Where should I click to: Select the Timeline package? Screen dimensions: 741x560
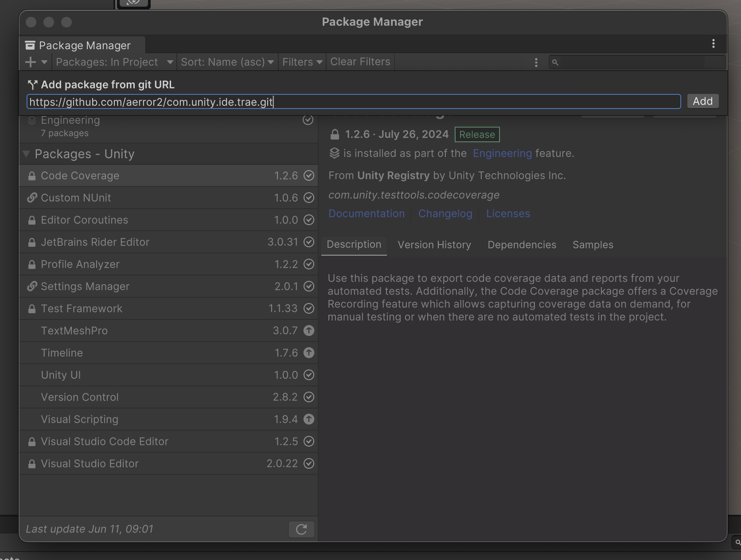click(x=168, y=353)
